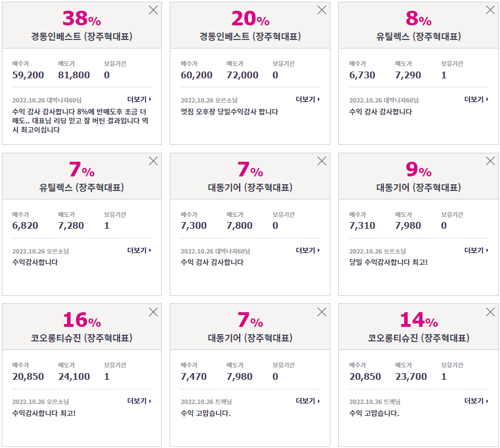
Task: Close the 7% 유틸렉스 card
Action: [x=153, y=161]
